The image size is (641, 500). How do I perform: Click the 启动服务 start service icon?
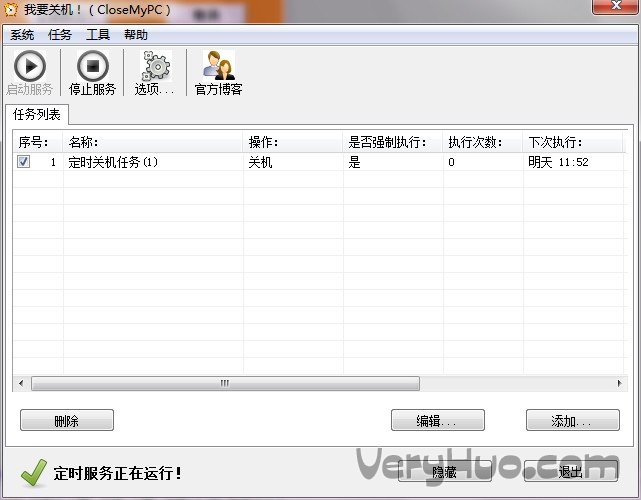(x=29, y=66)
